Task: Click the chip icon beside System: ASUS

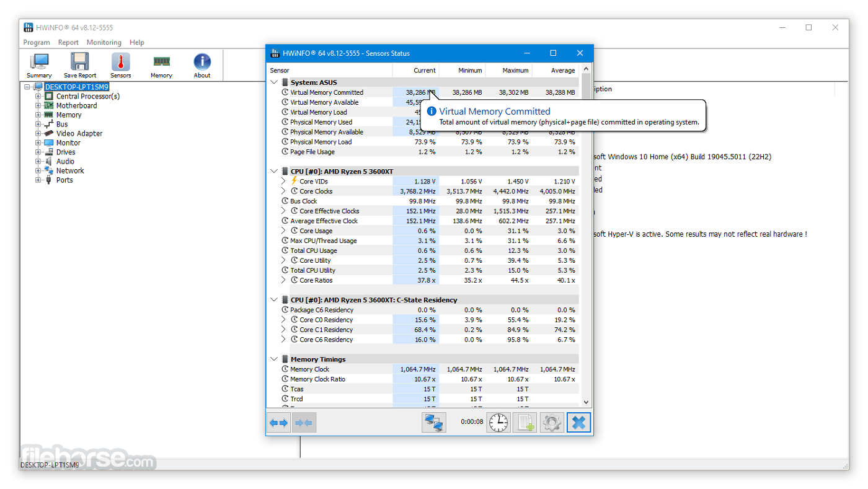Action: click(285, 82)
